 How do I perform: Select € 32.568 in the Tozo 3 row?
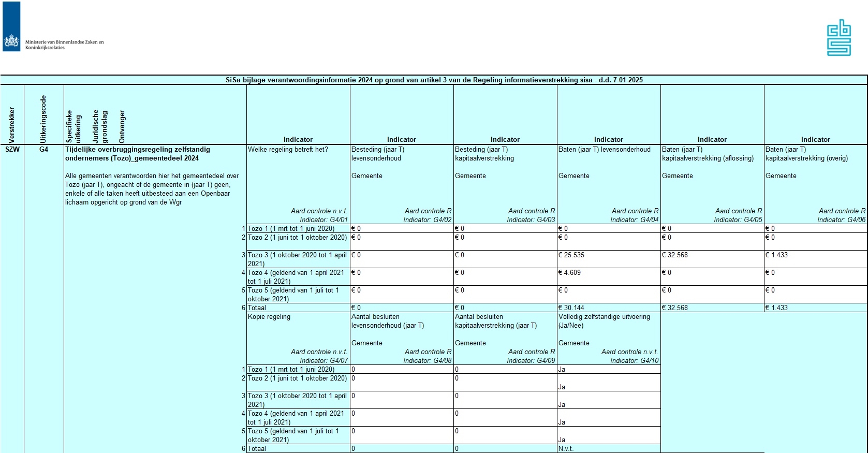[x=712, y=255]
